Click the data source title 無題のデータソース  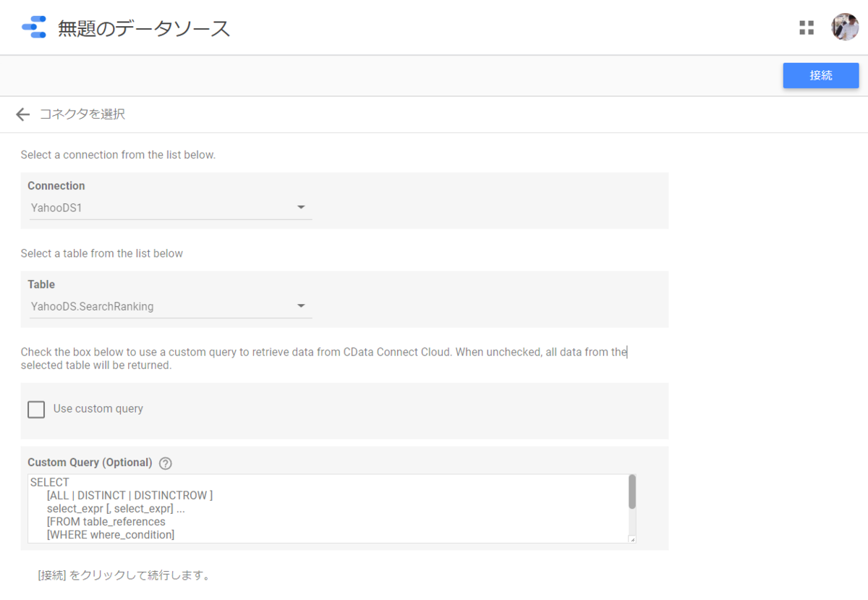point(144,28)
